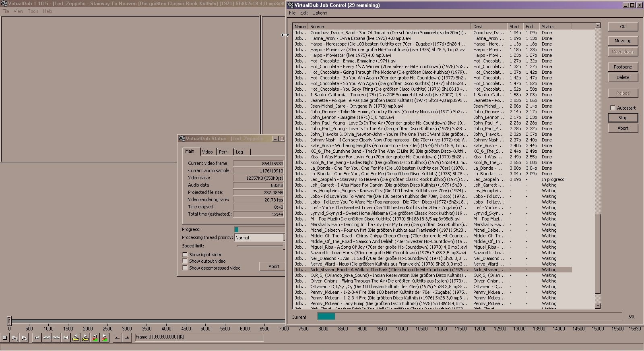The height and width of the screenshot is (351, 644).
Task: Click the Stop playback icon in toolbar
Action: pyautogui.click(x=5, y=338)
